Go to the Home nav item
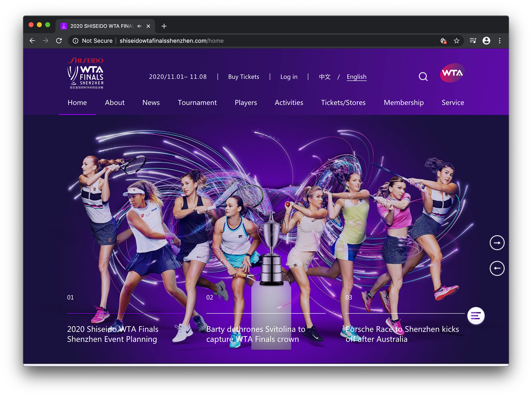This screenshot has width=532, height=397. coord(77,103)
